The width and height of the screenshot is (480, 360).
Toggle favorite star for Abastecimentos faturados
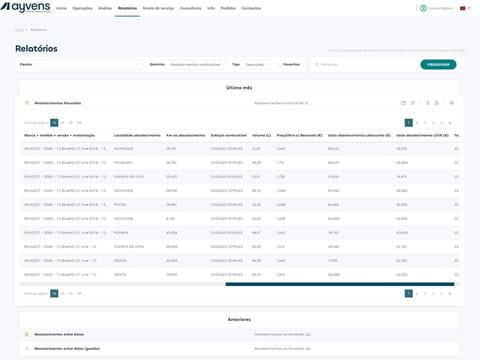27,103
